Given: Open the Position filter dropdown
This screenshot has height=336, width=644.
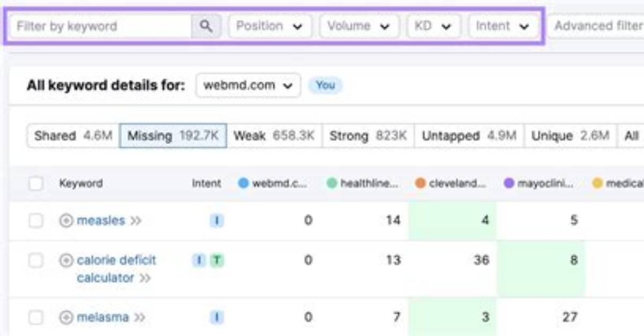Looking at the screenshot, I should pos(270,26).
